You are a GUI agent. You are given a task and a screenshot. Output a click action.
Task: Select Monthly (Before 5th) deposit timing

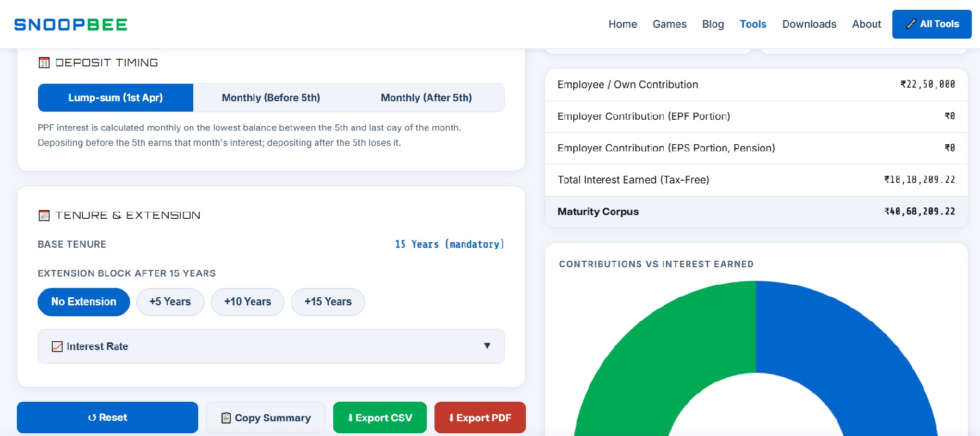[x=271, y=98]
